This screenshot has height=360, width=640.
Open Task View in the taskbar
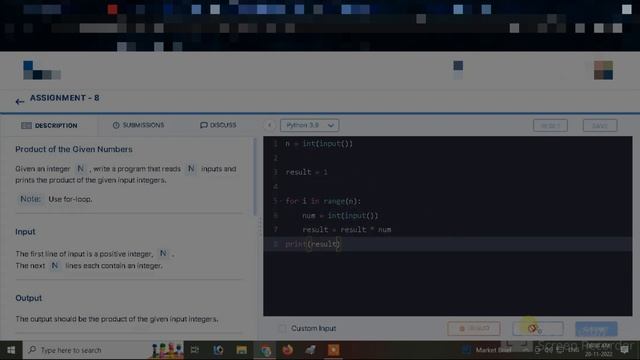pos(195,350)
